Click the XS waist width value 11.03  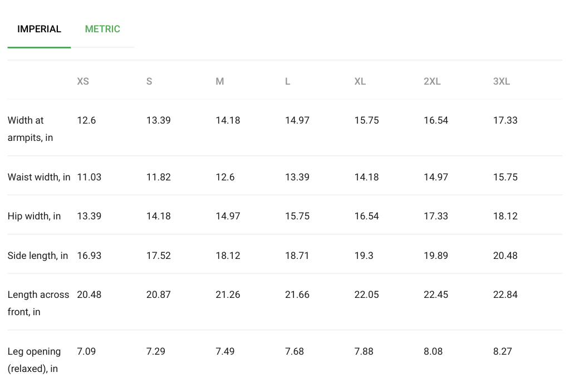pos(89,177)
